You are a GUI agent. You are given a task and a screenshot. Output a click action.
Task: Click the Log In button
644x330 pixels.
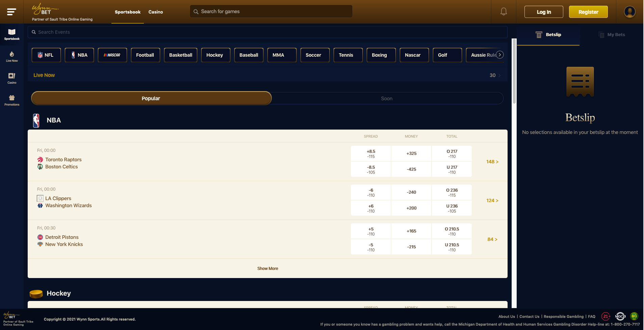[544, 12]
